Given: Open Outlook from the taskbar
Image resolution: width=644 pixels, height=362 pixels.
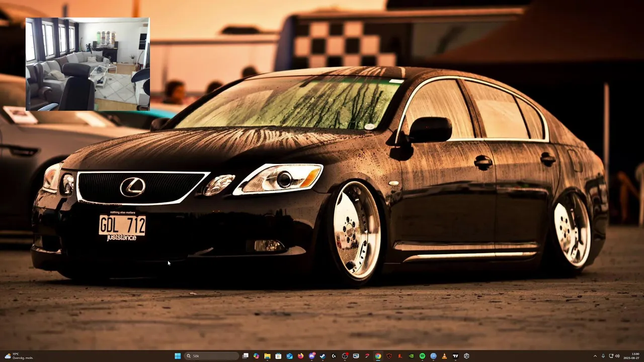Looking at the screenshot, I should pos(289,356).
